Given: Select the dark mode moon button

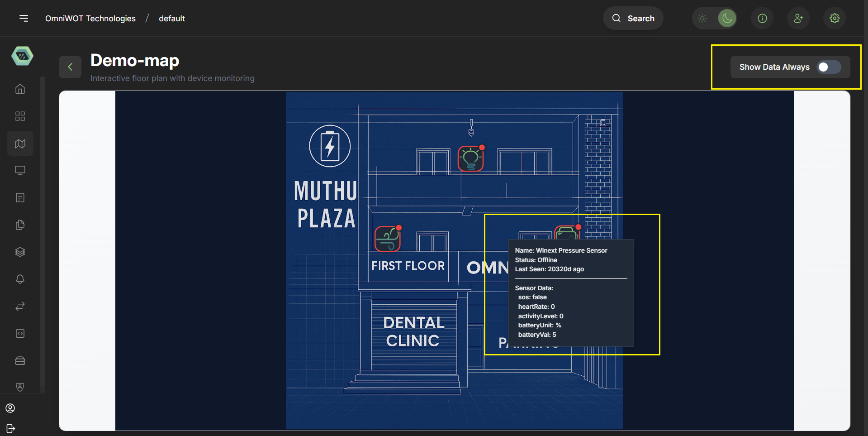Looking at the screenshot, I should coord(727,18).
